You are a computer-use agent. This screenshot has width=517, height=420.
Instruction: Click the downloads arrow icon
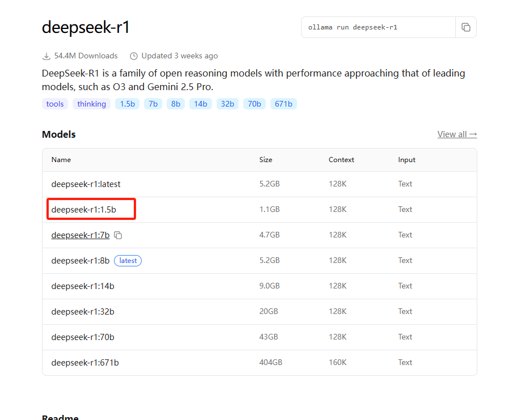tap(46, 56)
